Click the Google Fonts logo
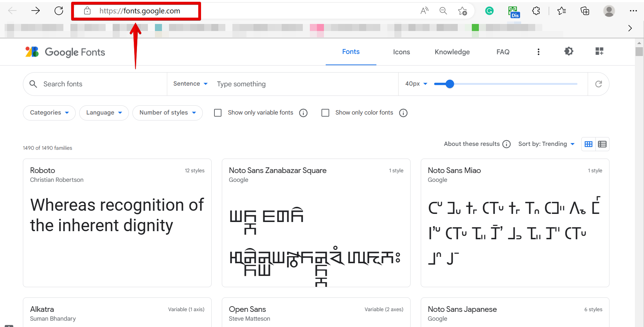The image size is (644, 327). 65,52
